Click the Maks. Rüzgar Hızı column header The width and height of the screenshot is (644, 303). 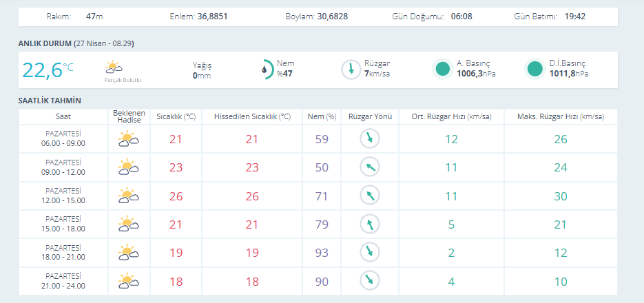(x=560, y=116)
